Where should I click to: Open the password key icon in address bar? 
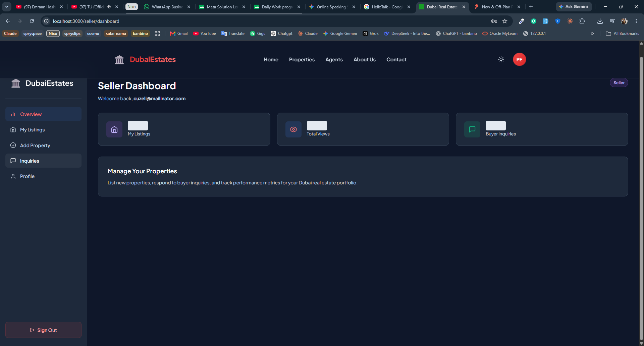click(x=494, y=21)
